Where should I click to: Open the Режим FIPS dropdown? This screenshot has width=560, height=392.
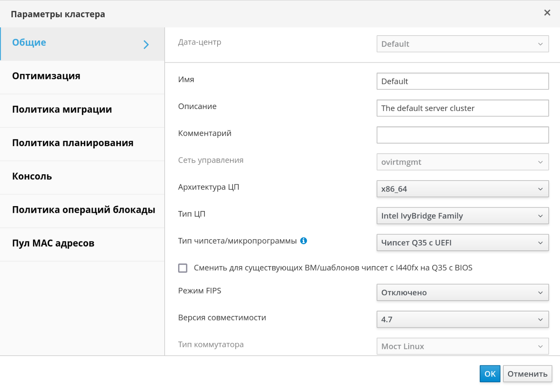[462, 293]
